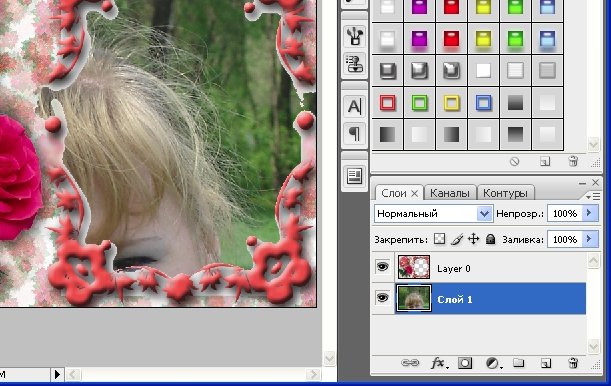This screenshot has width=611, height=386.
Task: Click the Слой 1 layer name
Action: 455,299
